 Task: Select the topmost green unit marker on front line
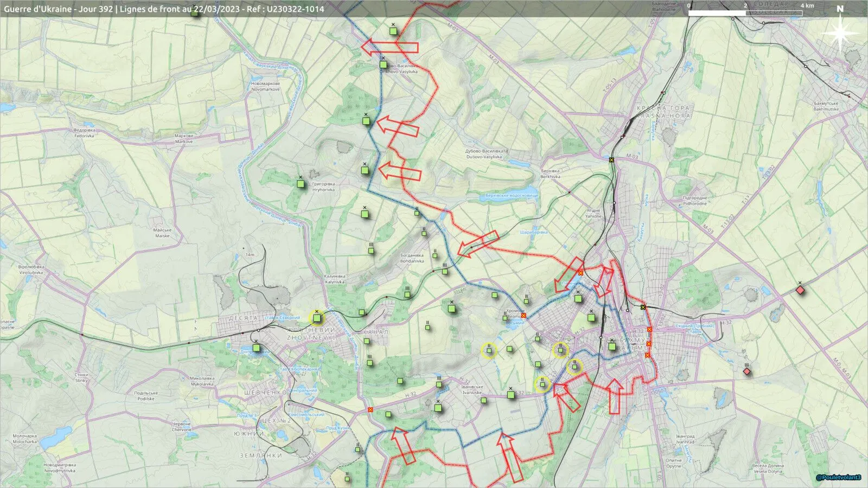[x=393, y=31]
